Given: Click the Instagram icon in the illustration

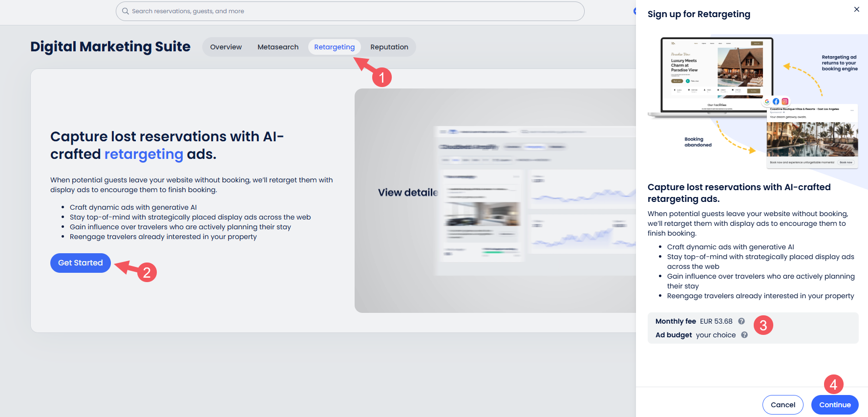Looking at the screenshot, I should pos(785,102).
